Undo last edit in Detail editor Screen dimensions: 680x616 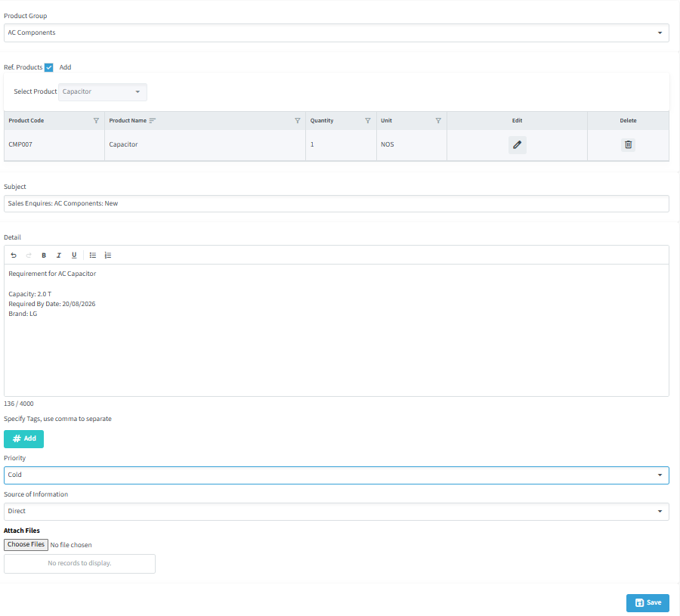[14, 255]
